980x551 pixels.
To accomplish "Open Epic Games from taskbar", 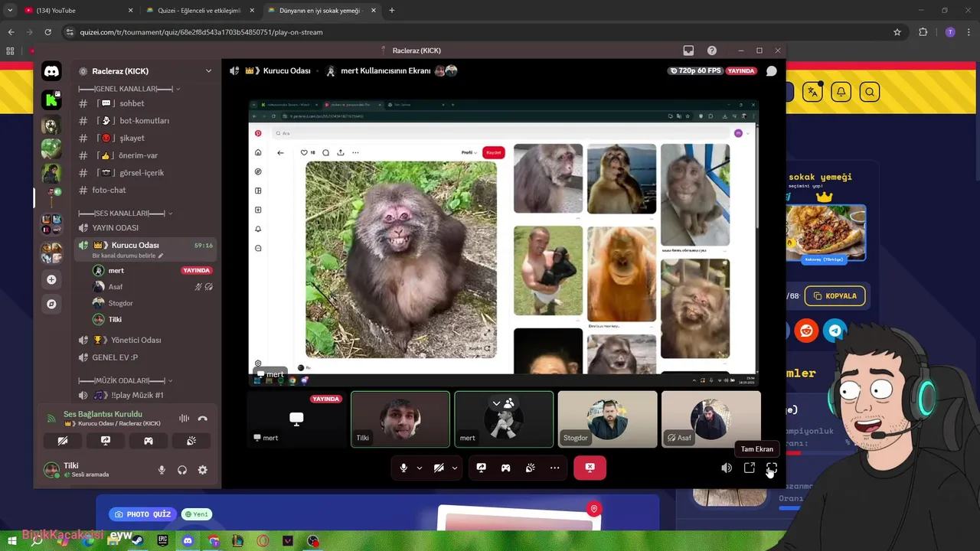I will pos(162,540).
